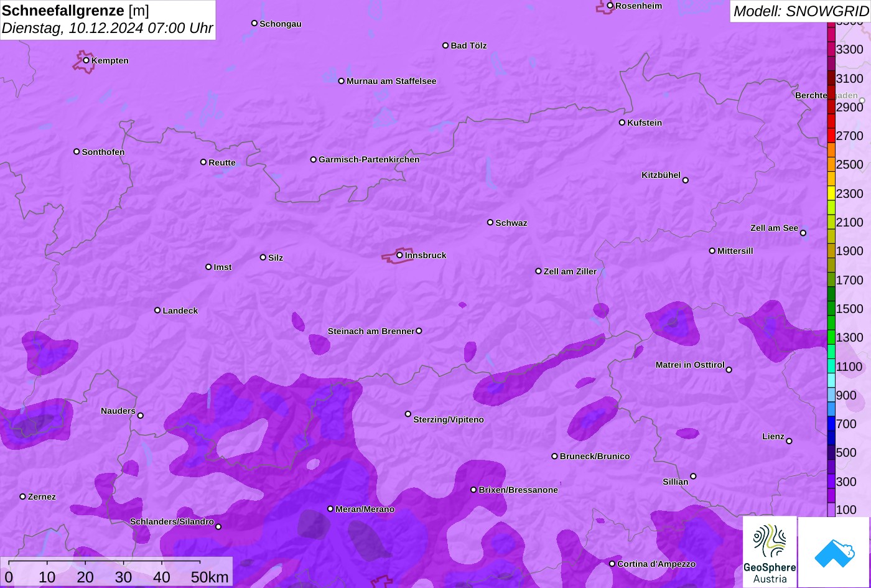Click the Schlanders/Silandro location dot
The width and height of the screenshot is (871, 588).
(x=218, y=527)
